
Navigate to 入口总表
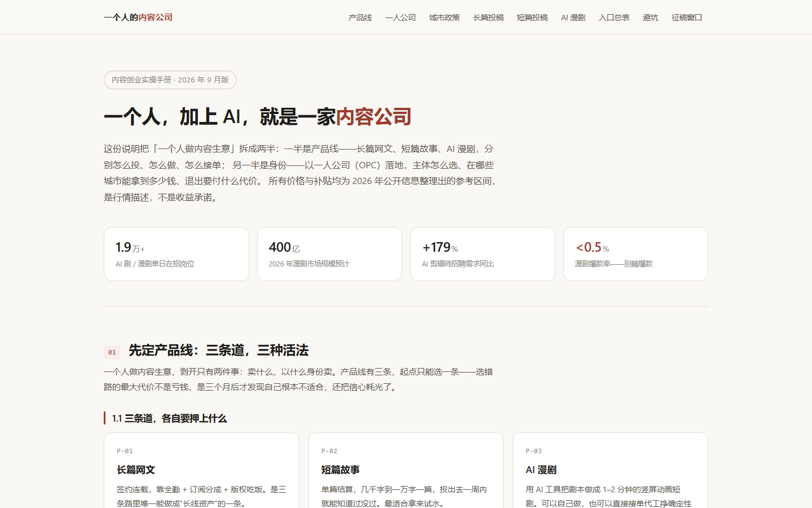[x=614, y=17]
